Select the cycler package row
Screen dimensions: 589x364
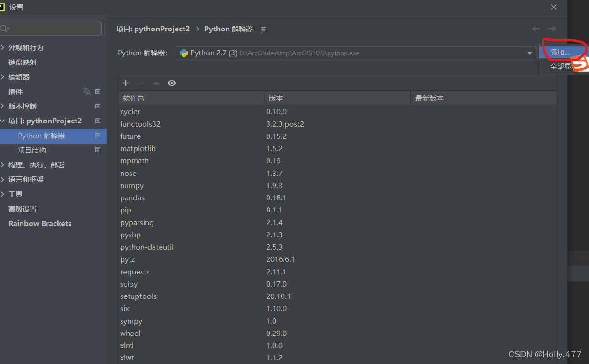click(337, 111)
